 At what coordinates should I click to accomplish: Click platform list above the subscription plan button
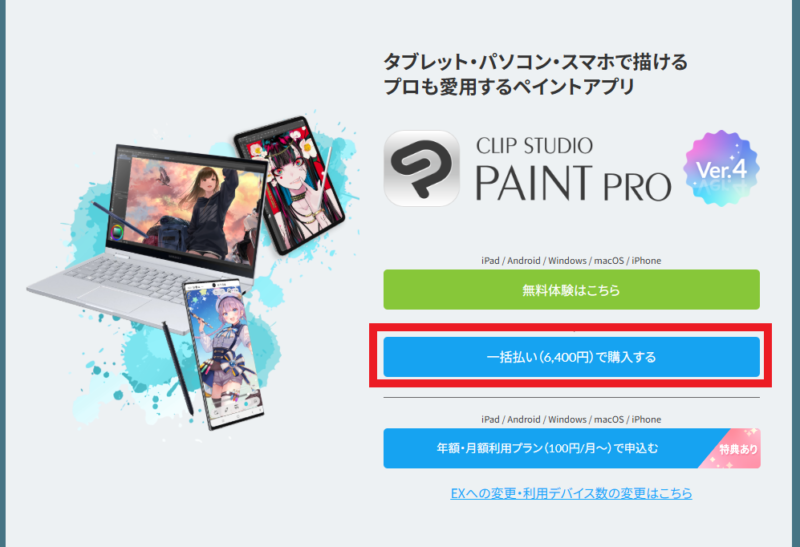(x=571, y=419)
